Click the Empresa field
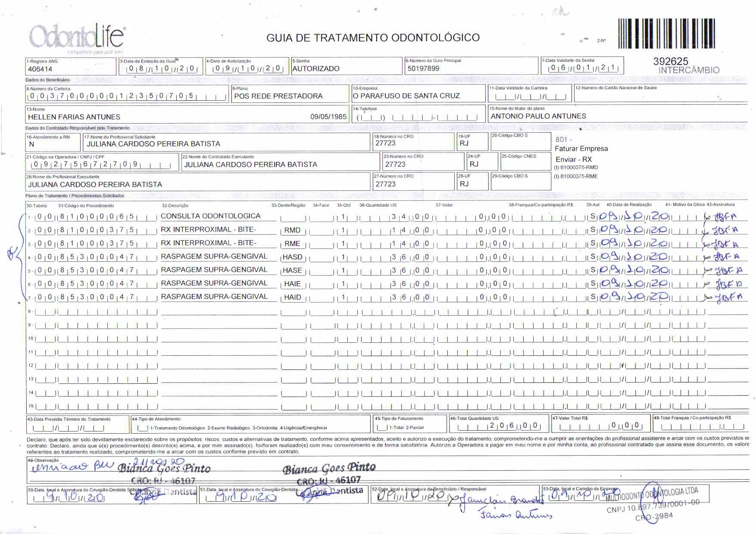The image size is (756, 534). [x=417, y=96]
